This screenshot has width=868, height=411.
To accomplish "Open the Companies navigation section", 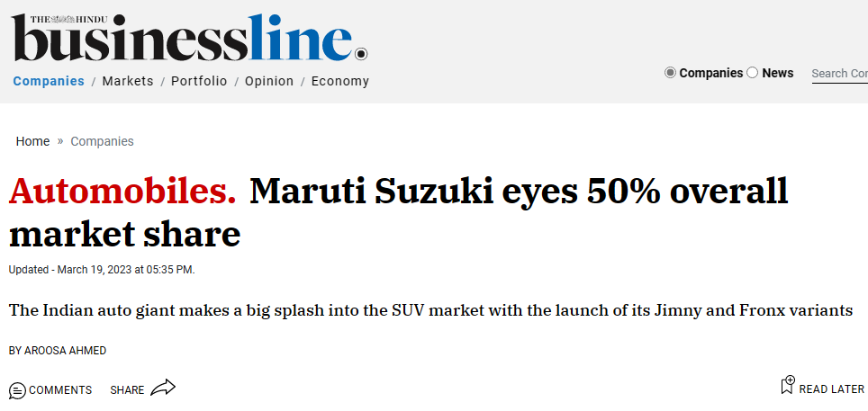I will click(x=49, y=81).
